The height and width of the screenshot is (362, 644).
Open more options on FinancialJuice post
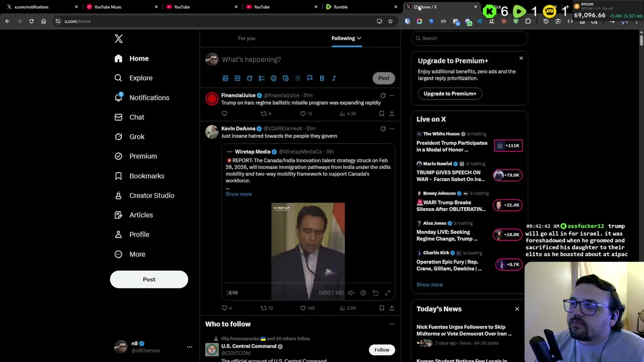(392, 96)
